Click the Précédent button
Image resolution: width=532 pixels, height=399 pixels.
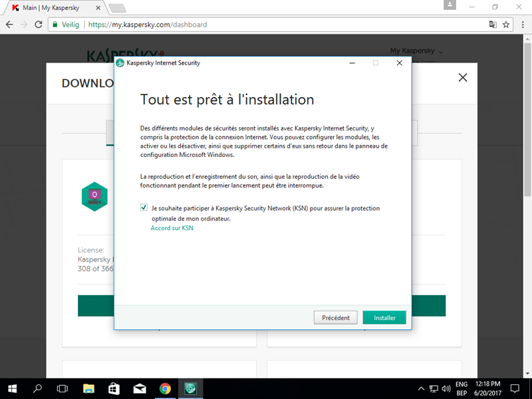pos(335,318)
